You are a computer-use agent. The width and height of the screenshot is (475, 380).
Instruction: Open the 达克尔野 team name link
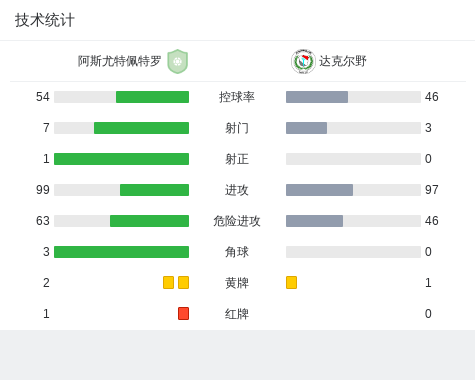(343, 61)
